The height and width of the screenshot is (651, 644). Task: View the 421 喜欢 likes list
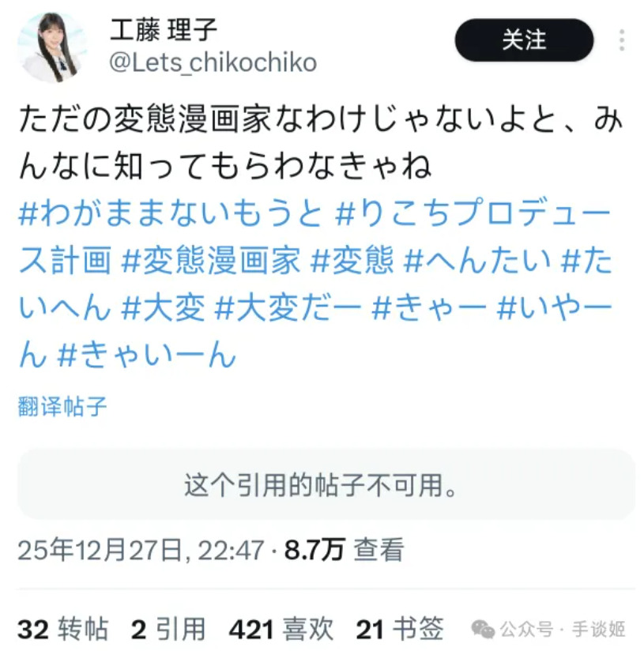click(281, 629)
